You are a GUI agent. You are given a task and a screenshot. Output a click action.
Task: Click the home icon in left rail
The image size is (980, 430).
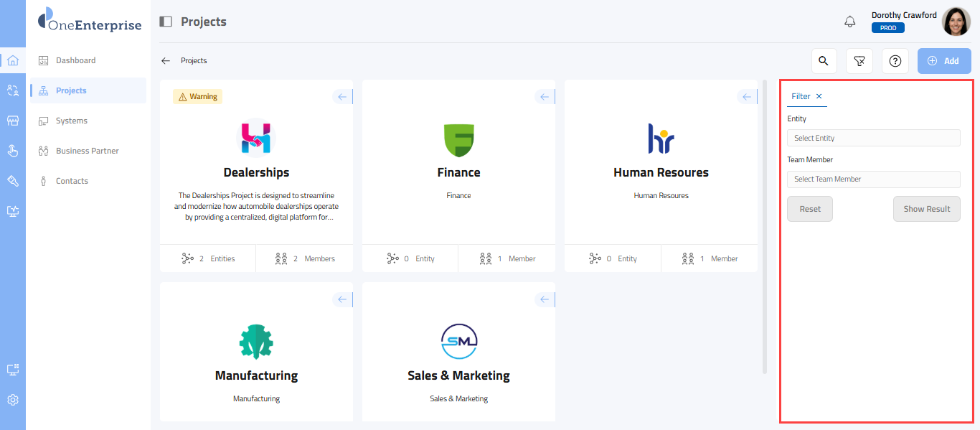(x=13, y=60)
